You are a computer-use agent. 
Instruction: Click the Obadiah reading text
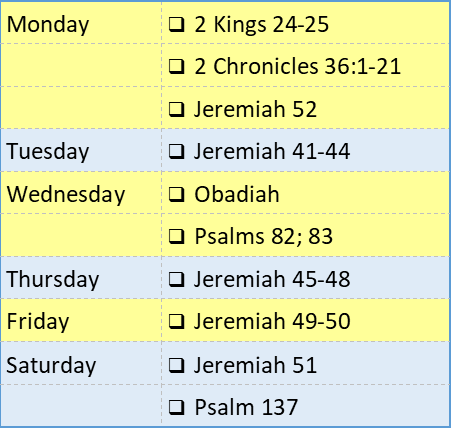237,194
